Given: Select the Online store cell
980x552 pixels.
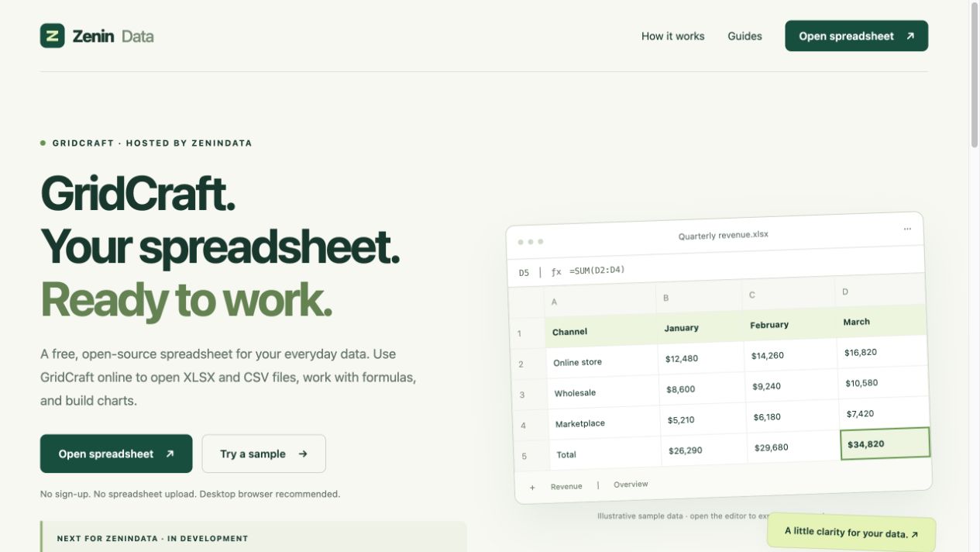Looking at the screenshot, I should [603, 362].
